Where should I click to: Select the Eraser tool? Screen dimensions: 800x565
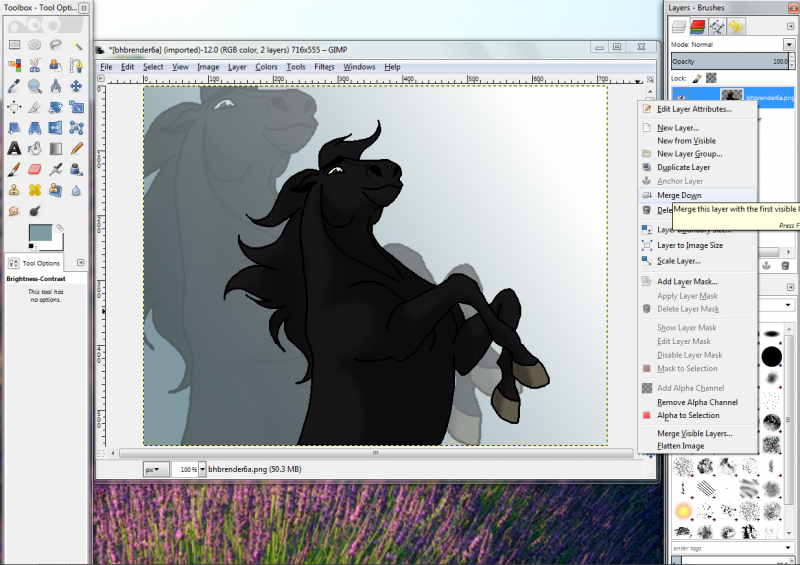point(35,169)
